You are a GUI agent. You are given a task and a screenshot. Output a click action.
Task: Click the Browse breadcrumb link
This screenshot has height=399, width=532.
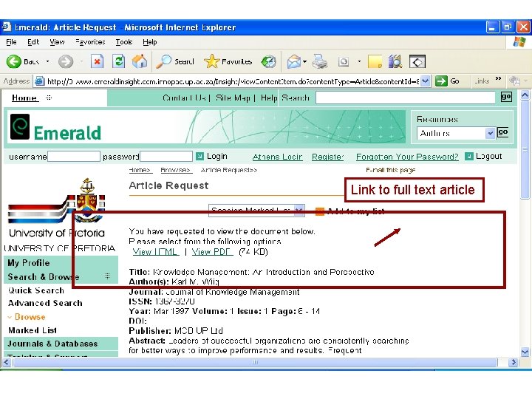tap(175, 170)
